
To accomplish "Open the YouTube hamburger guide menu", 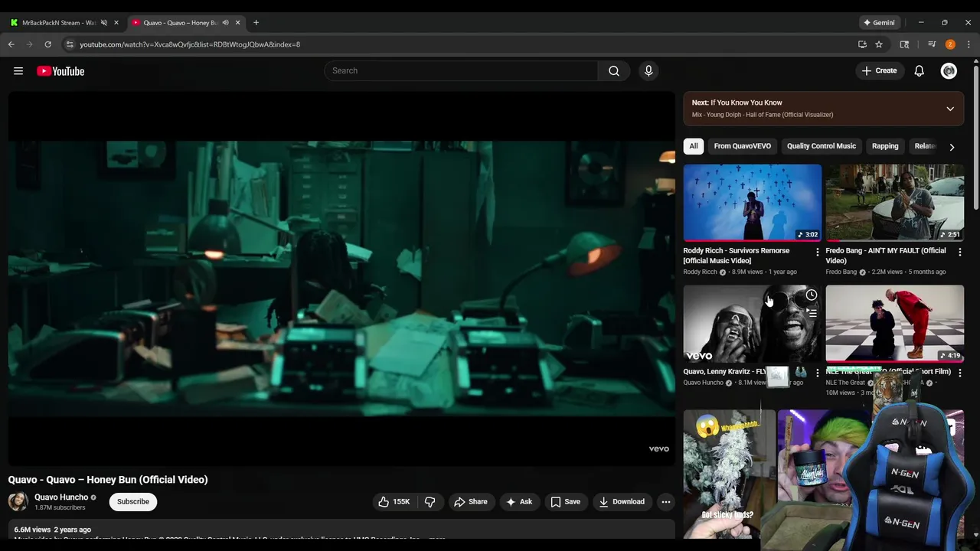I will click(18, 71).
